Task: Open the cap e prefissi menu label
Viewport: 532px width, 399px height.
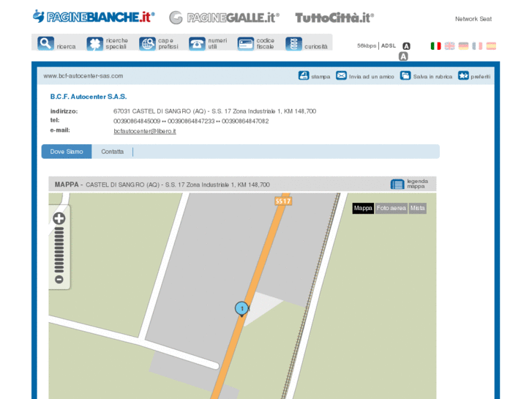Action: pyautogui.click(x=168, y=43)
